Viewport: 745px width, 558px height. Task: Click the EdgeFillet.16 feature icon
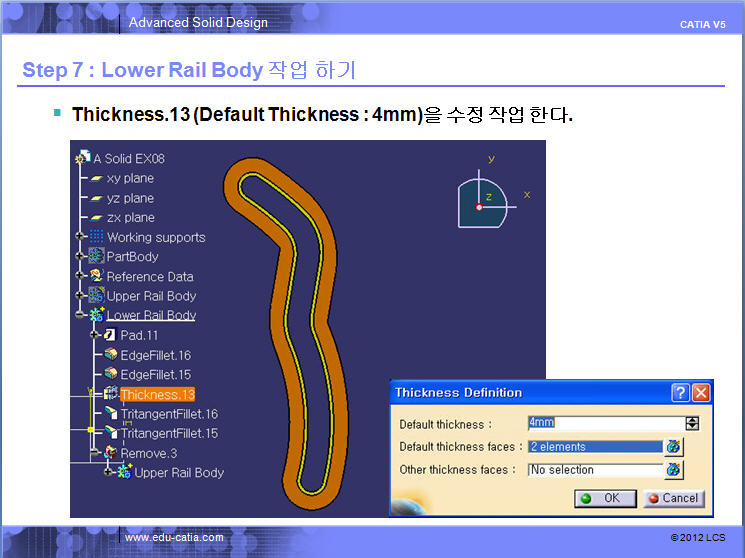pos(111,355)
